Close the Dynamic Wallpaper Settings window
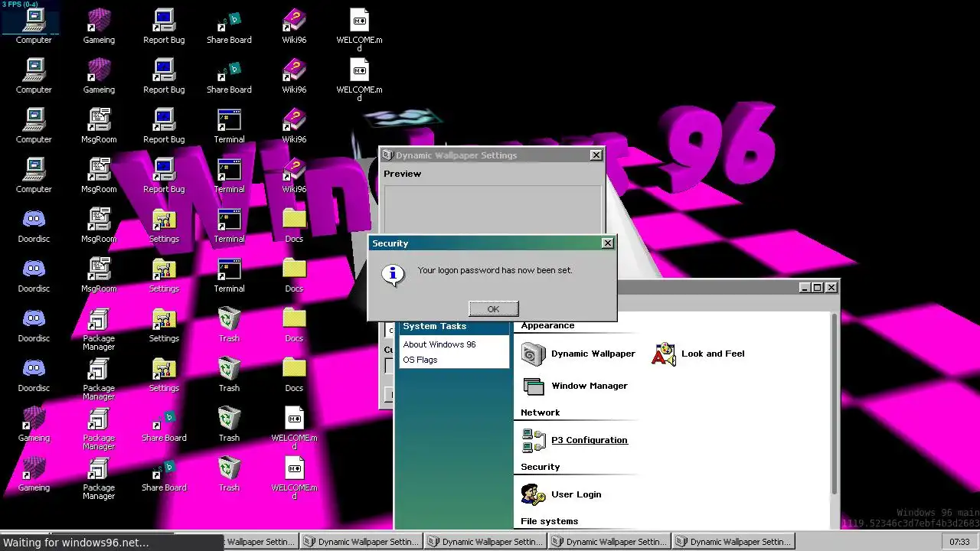This screenshot has height=551, width=980. pyautogui.click(x=596, y=155)
